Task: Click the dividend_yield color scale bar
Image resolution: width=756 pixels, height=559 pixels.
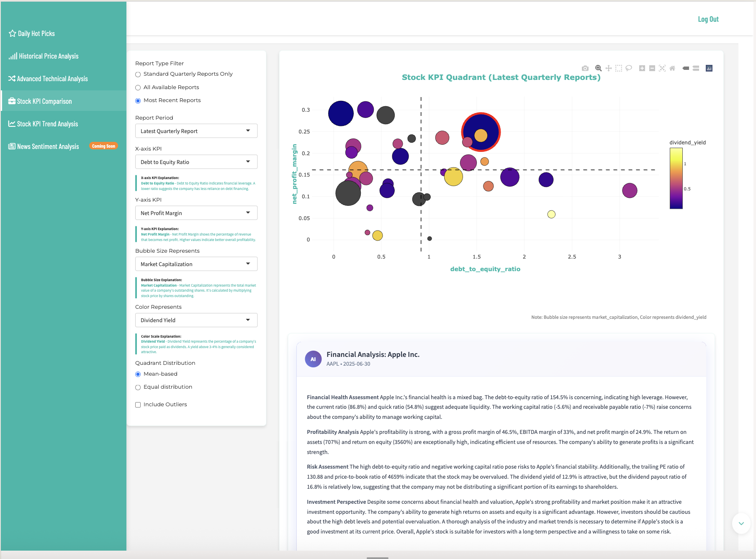Action: tap(676, 178)
